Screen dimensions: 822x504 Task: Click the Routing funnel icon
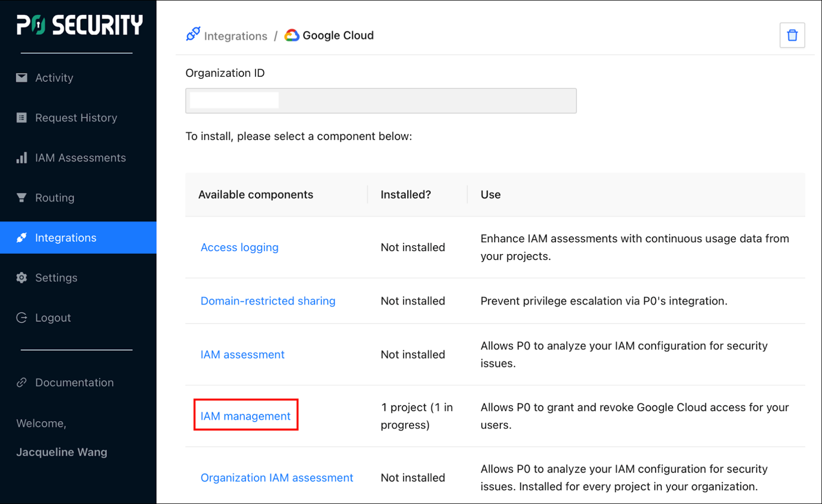pos(21,198)
